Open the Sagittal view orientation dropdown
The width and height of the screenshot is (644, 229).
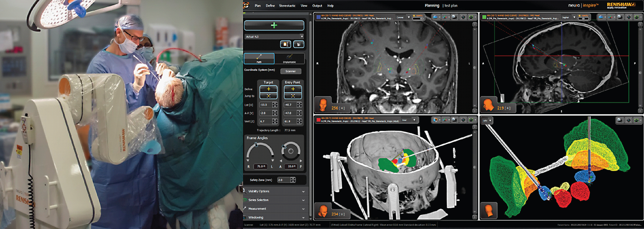(x=568, y=17)
